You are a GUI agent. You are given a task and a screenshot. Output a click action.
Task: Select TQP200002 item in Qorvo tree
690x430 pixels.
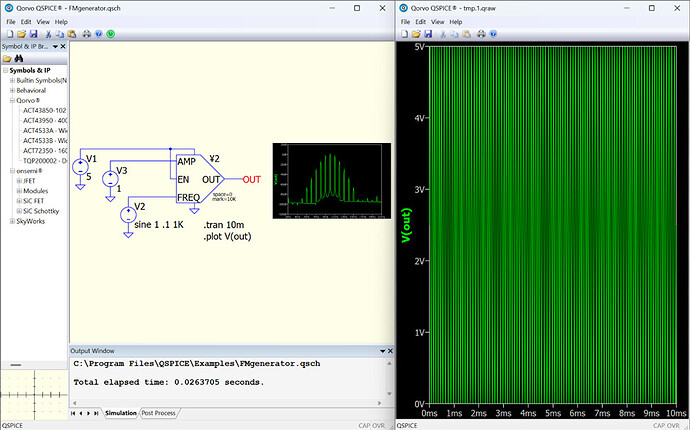click(45, 161)
